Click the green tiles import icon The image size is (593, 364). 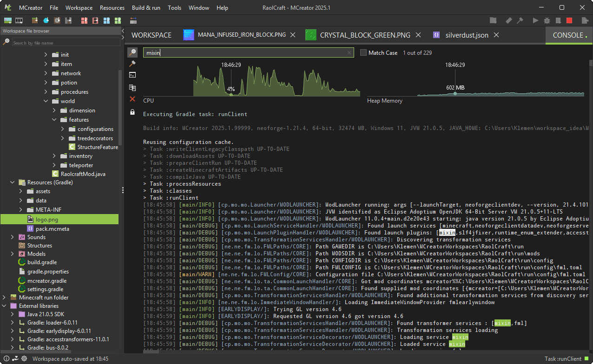[x=118, y=20]
